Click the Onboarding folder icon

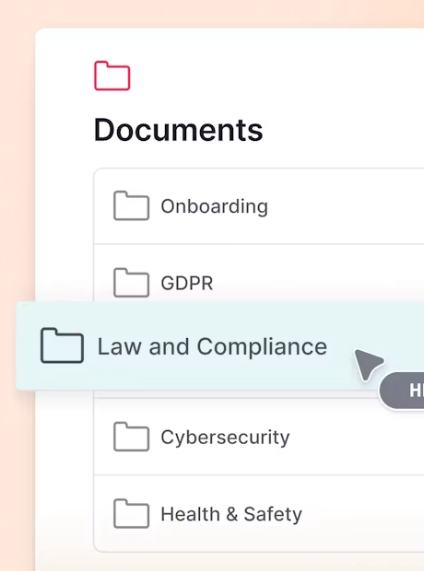point(131,206)
